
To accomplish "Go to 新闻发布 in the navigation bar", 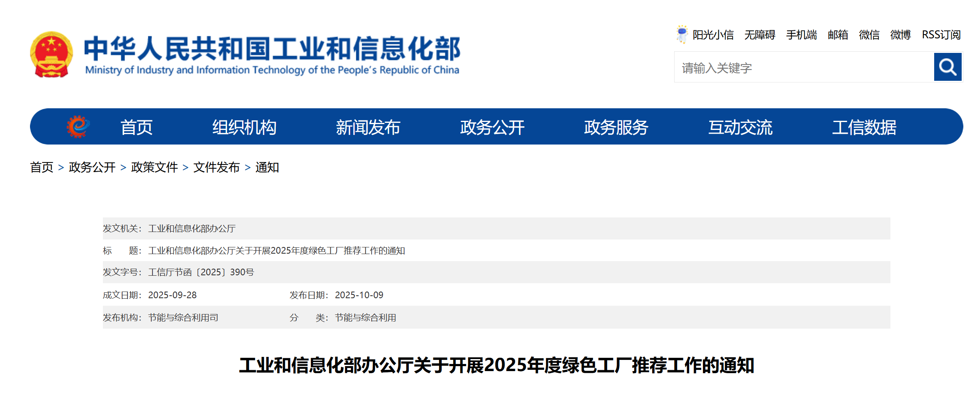I will click(368, 127).
